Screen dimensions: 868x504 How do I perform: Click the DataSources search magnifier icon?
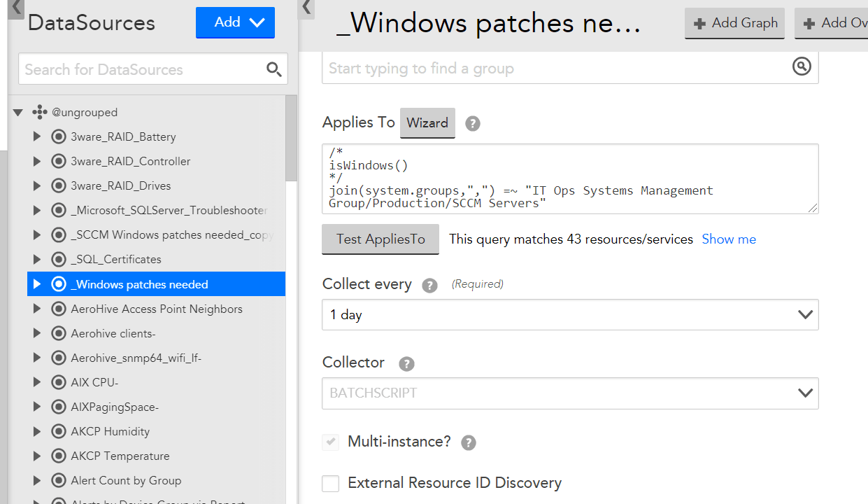coord(273,69)
